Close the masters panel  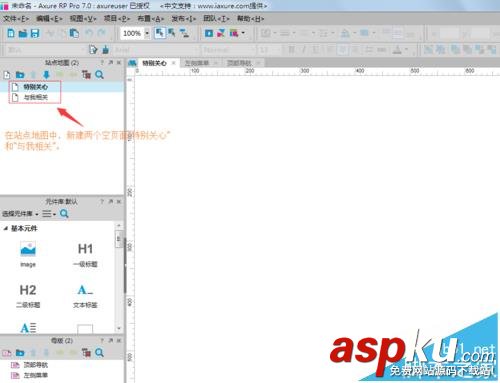pyautogui.click(x=119, y=341)
